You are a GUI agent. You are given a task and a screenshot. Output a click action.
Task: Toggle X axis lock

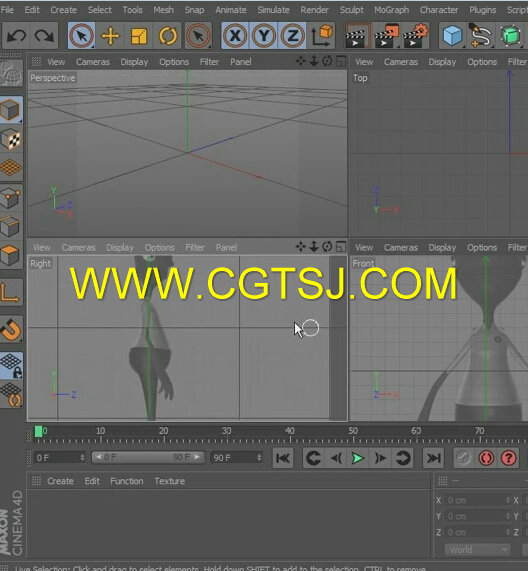tap(235, 36)
